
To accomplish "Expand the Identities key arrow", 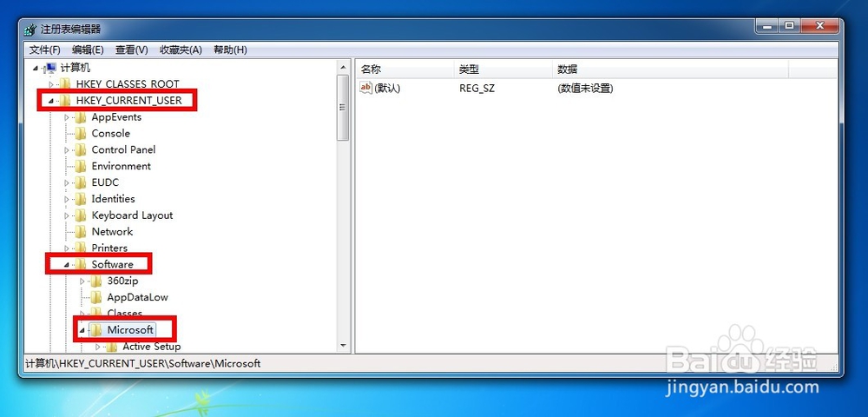I will pos(67,199).
